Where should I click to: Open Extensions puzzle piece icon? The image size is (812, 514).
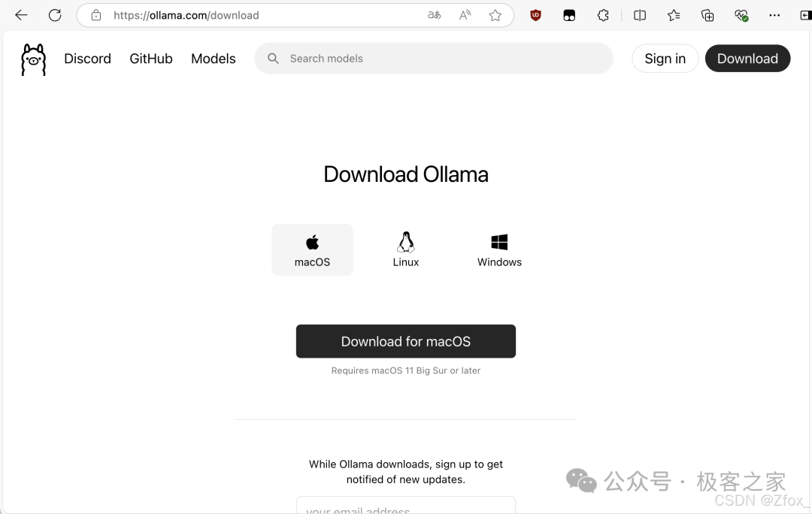coord(603,15)
